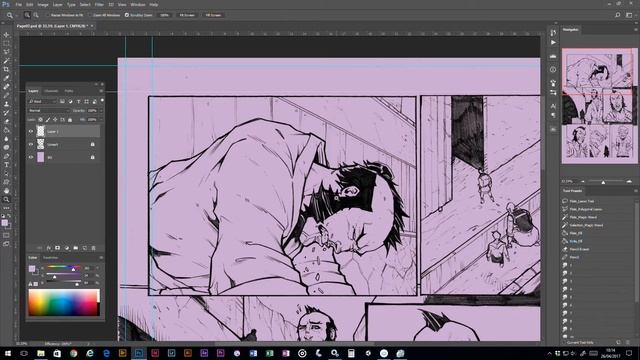
Task: Select the Blur tool
Action: pyautogui.click(x=6, y=139)
